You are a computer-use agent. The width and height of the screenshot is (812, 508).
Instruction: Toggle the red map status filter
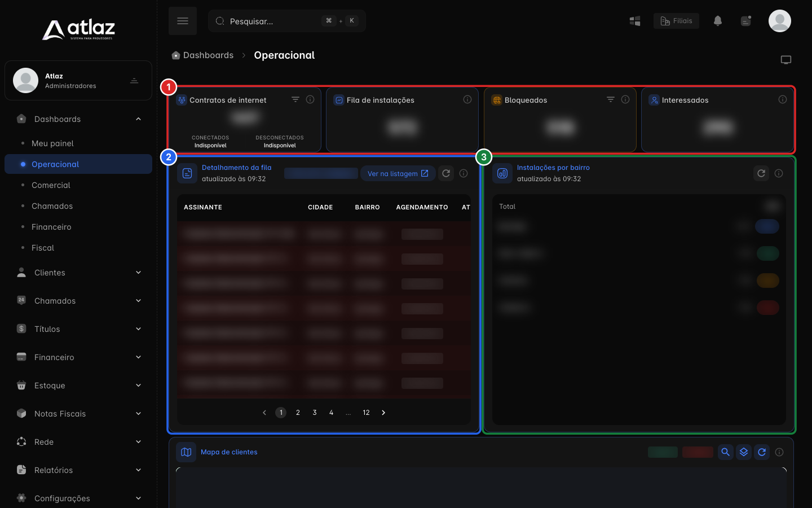point(698,452)
